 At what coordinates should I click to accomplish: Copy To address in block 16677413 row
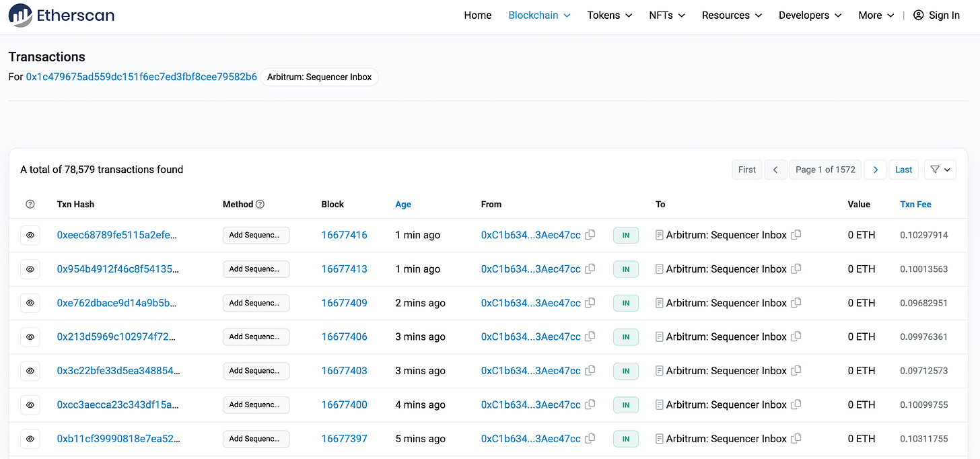(796, 269)
